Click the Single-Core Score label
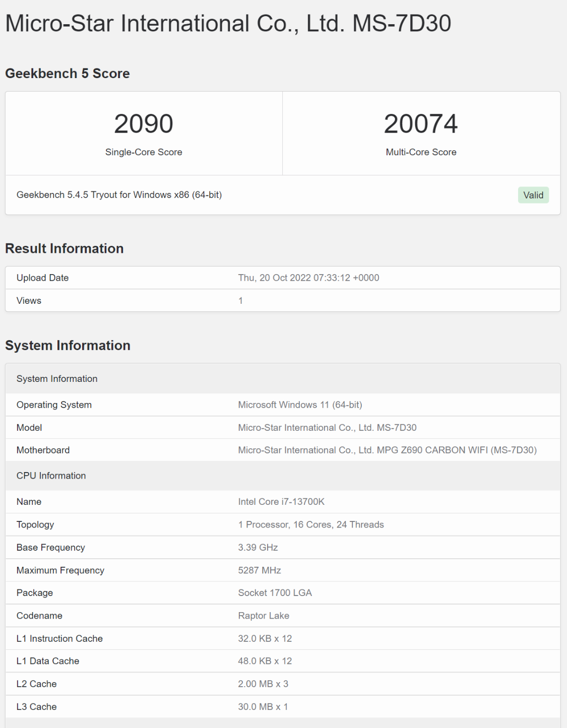The height and width of the screenshot is (728, 567). click(x=144, y=152)
